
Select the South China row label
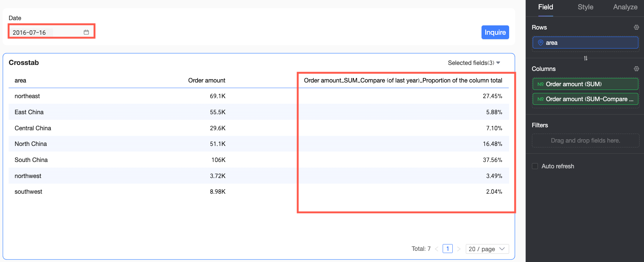click(x=31, y=160)
